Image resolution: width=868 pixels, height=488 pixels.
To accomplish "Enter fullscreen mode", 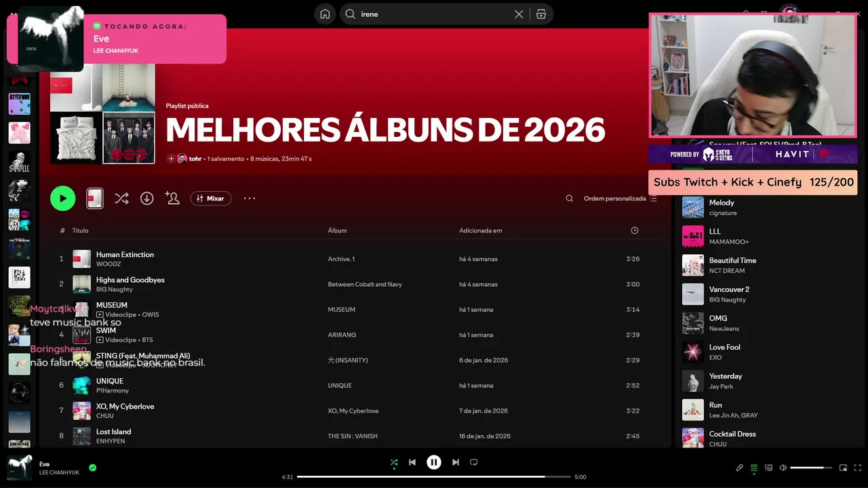I will (x=857, y=468).
